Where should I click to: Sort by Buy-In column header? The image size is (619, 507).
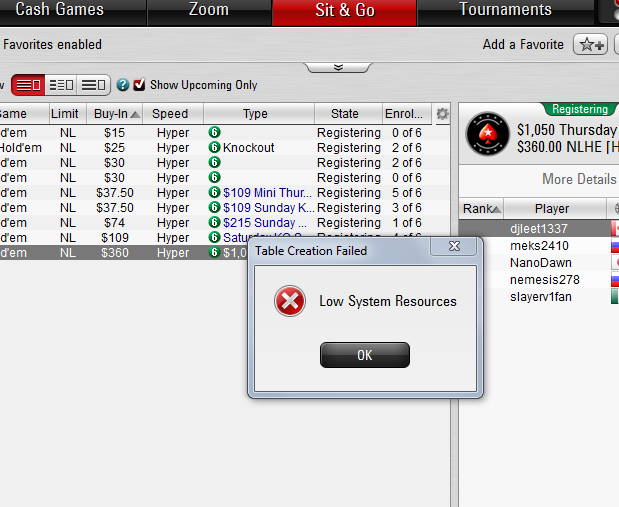(x=114, y=114)
